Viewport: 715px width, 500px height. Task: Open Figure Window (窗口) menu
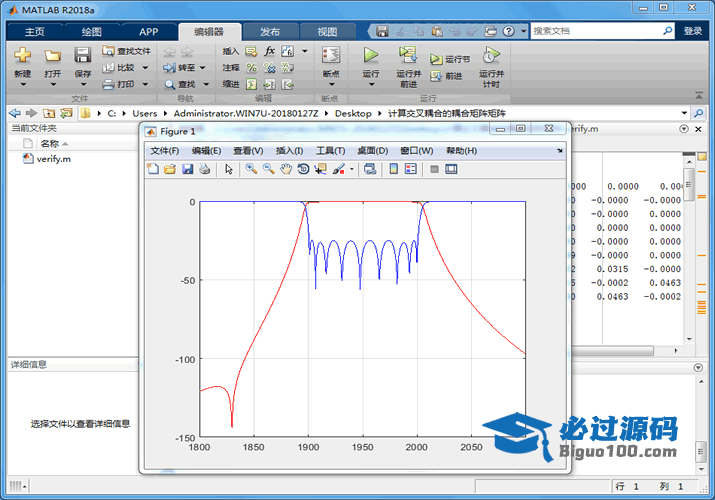(x=416, y=151)
